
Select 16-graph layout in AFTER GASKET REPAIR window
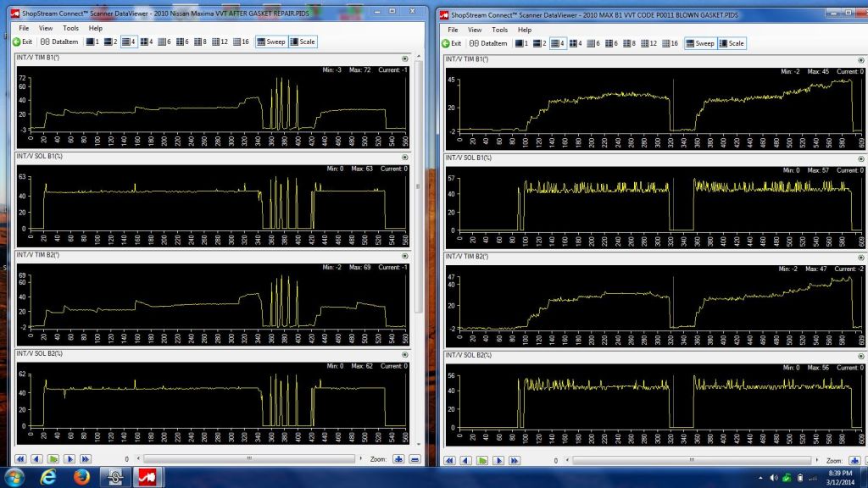pyautogui.click(x=241, y=42)
